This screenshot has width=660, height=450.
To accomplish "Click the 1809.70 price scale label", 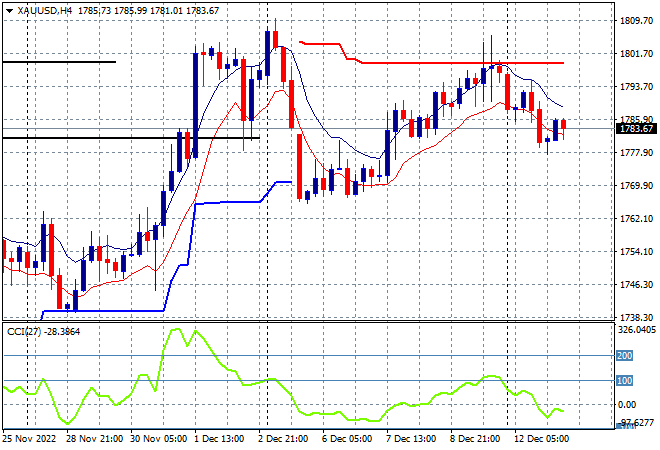I will 636,21.
